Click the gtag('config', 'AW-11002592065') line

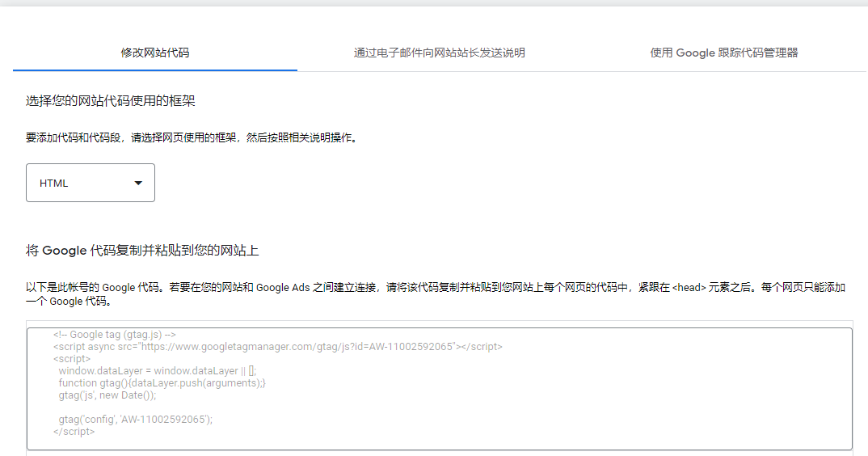point(135,420)
